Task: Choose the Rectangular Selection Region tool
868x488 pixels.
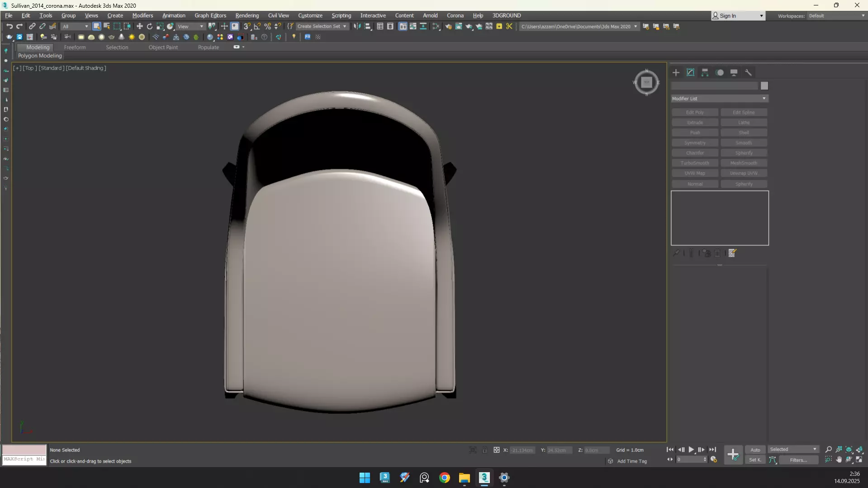Action: (117, 26)
